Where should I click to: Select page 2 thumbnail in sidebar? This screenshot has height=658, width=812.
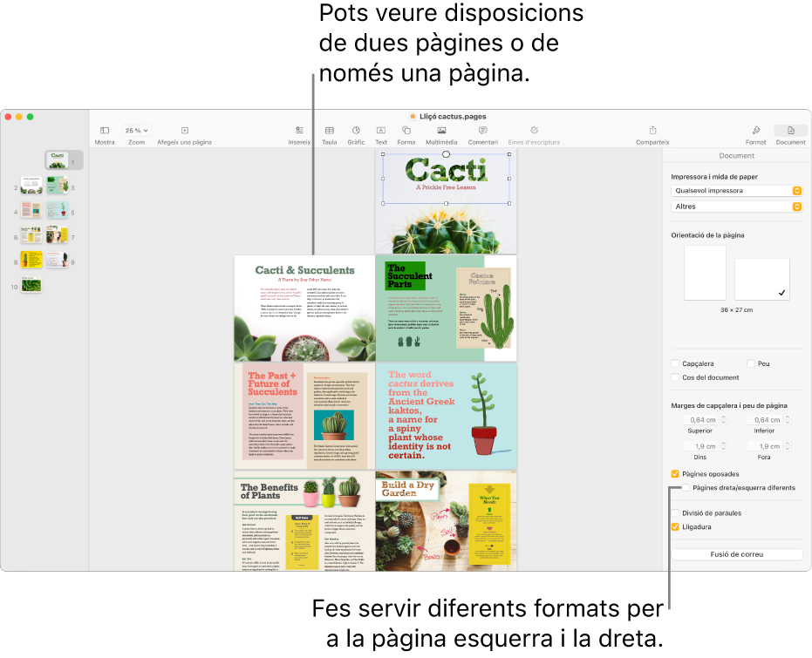[x=31, y=185]
